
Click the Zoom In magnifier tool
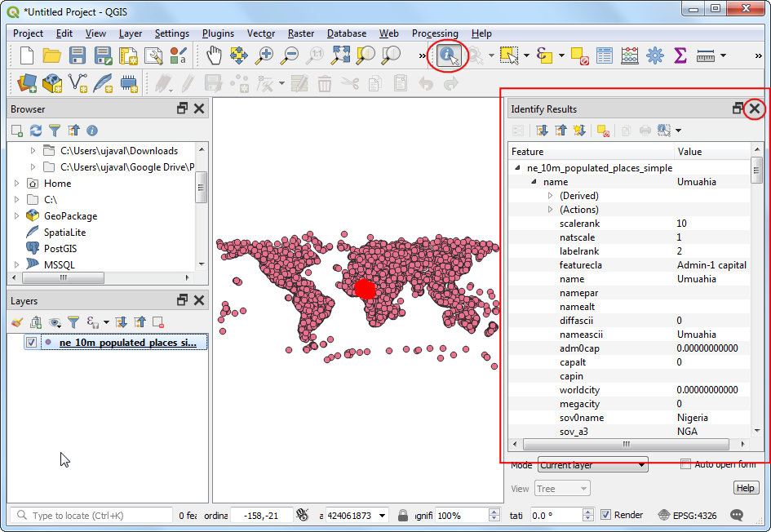tap(264, 55)
